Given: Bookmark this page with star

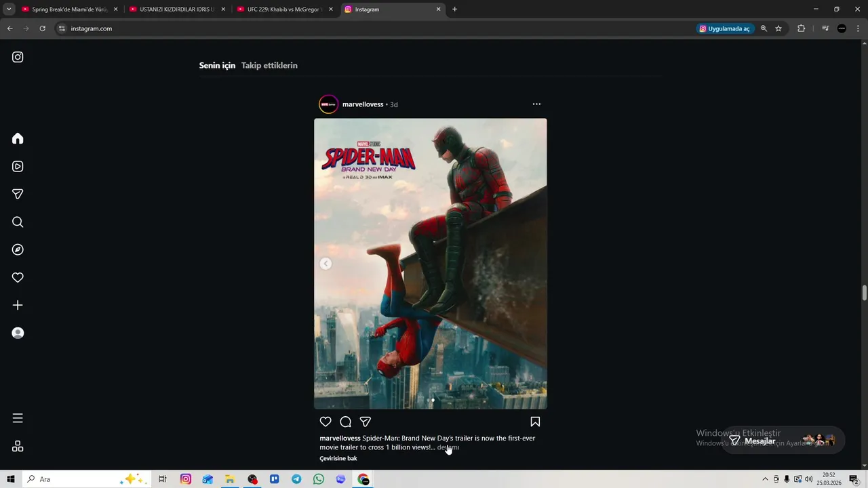Looking at the screenshot, I should tap(778, 28).
